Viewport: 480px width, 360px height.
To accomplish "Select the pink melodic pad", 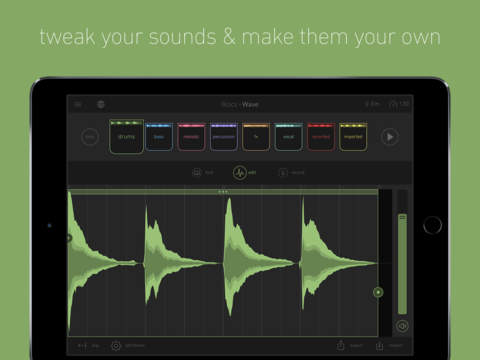I will tap(191, 137).
